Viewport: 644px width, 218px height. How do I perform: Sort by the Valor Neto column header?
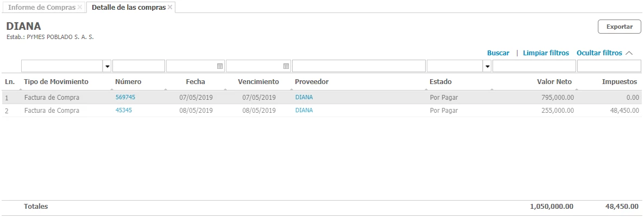(x=554, y=82)
